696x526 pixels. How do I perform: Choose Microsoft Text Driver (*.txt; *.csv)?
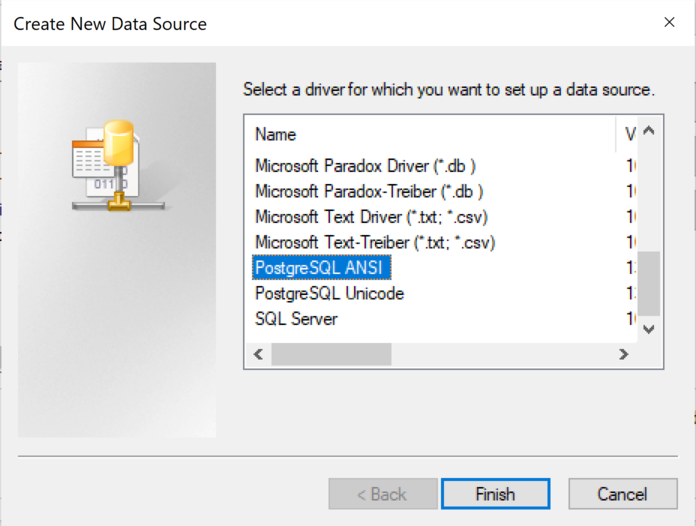(x=371, y=217)
